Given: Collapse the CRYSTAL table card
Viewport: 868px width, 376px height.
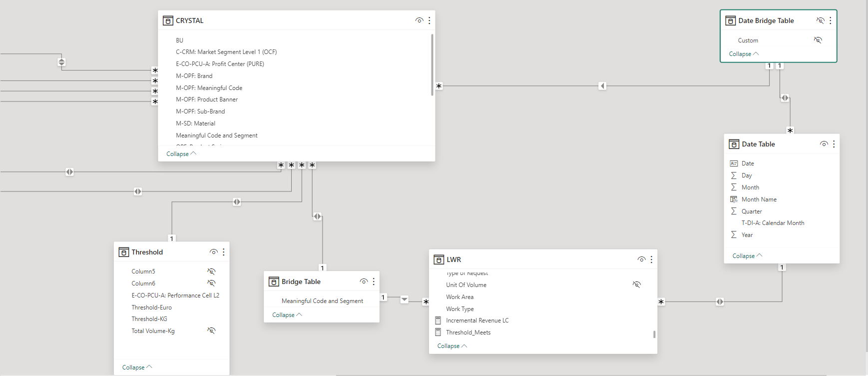Looking at the screenshot, I should [x=181, y=154].
